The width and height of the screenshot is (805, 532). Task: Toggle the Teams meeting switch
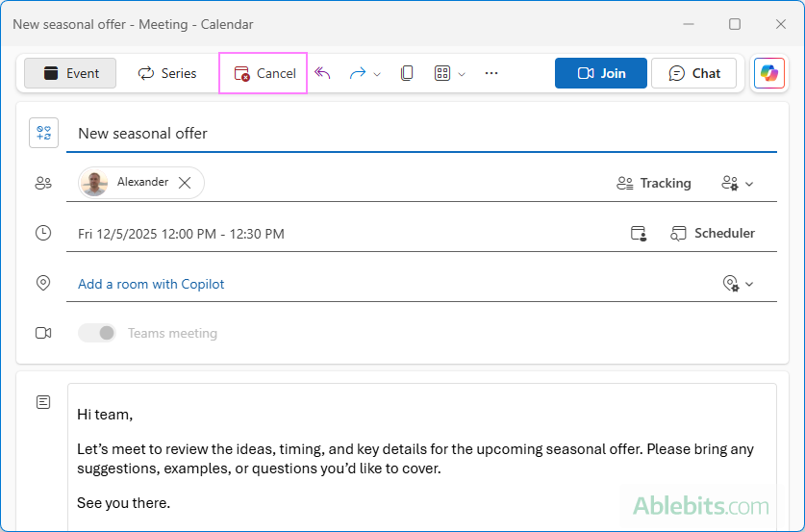point(97,333)
